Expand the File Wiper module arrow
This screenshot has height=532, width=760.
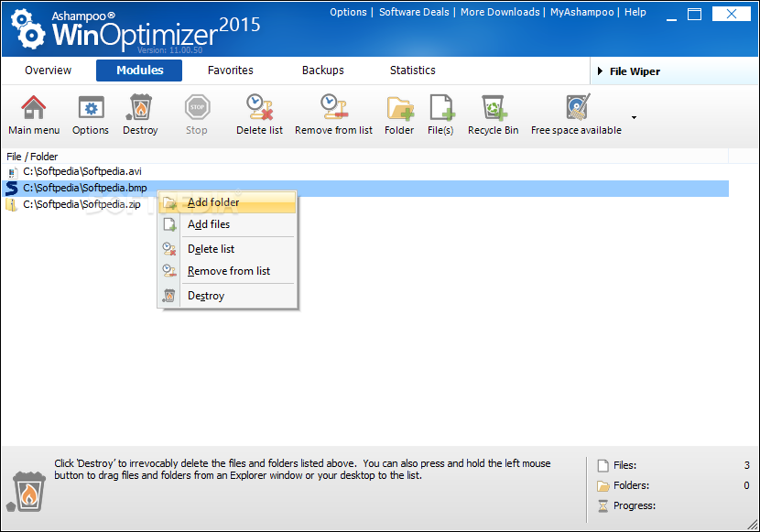[600, 71]
